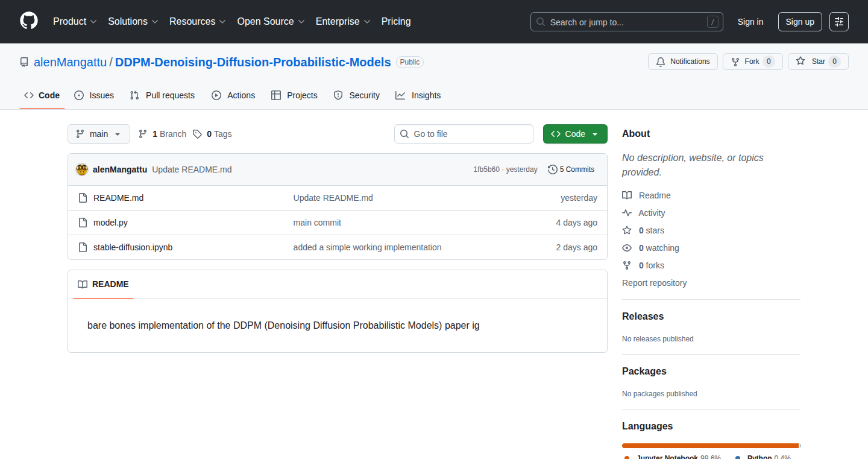The image size is (868, 459).
Task: Expand the Resources menu
Action: (198, 21)
